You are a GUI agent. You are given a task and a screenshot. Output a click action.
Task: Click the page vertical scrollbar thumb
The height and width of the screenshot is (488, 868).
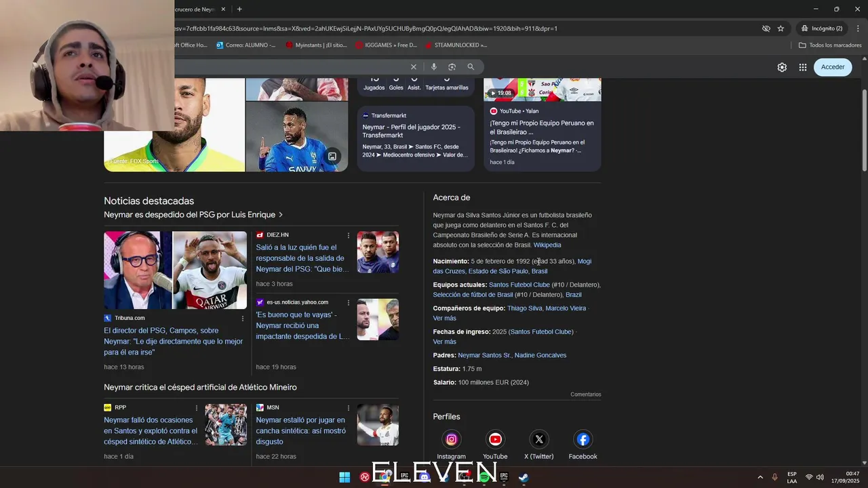click(865, 129)
